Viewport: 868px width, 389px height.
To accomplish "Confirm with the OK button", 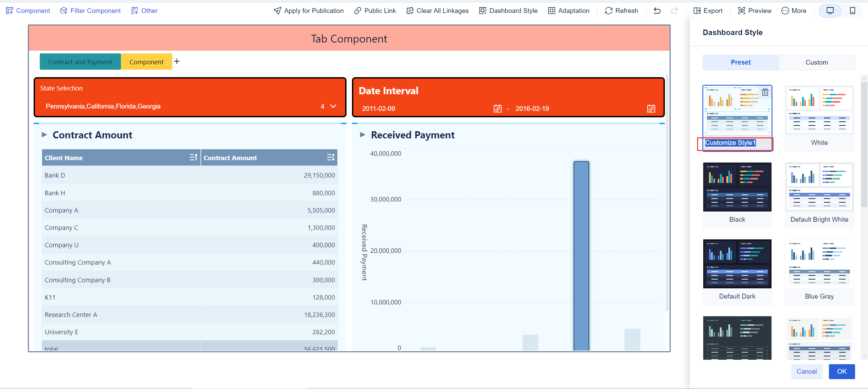I will coord(842,371).
